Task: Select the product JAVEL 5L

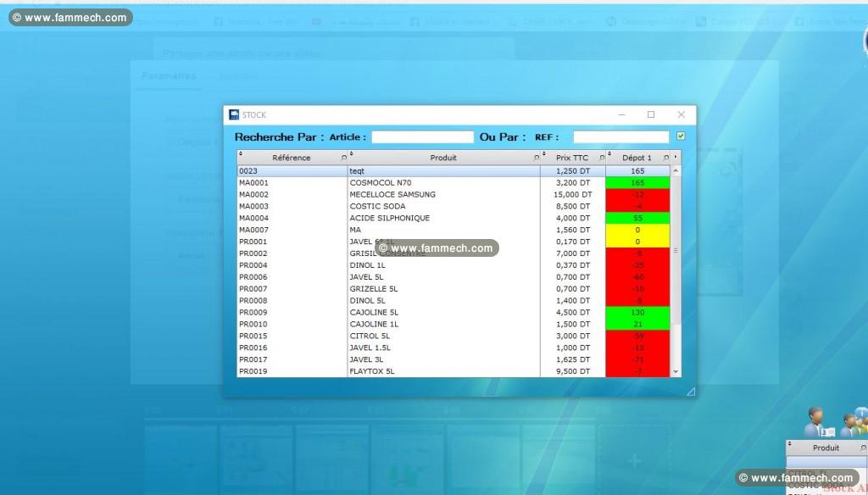Action: point(366,277)
